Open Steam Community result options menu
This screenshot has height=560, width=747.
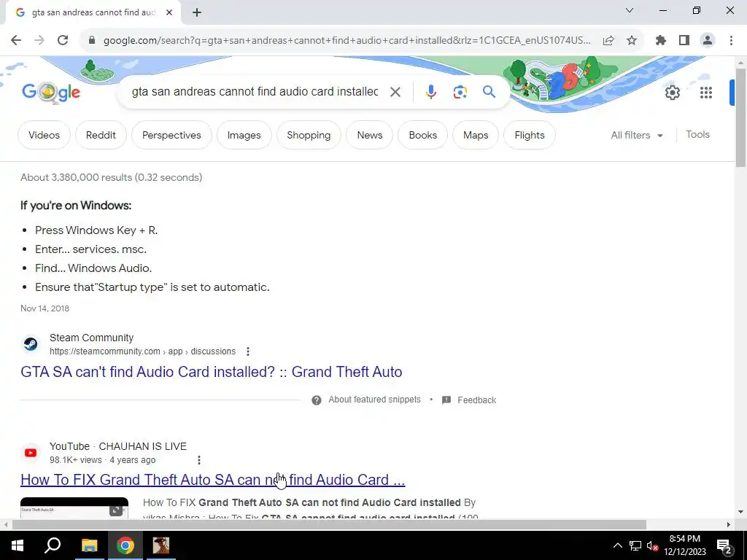tap(248, 351)
